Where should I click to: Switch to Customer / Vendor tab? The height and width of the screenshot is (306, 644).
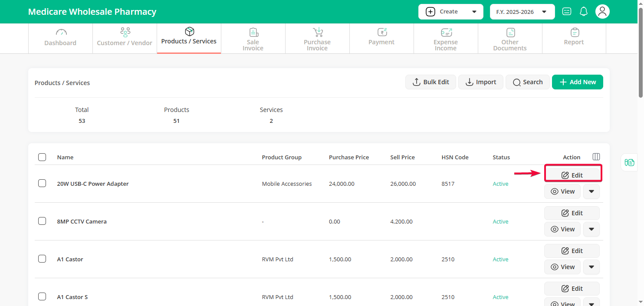125,38
